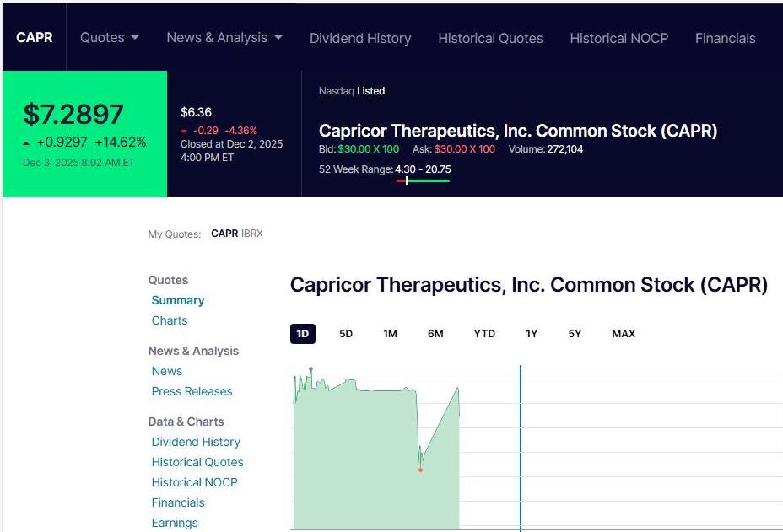
Task: Show the 1Y performance chart
Action: pyautogui.click(x=531, y=333)
